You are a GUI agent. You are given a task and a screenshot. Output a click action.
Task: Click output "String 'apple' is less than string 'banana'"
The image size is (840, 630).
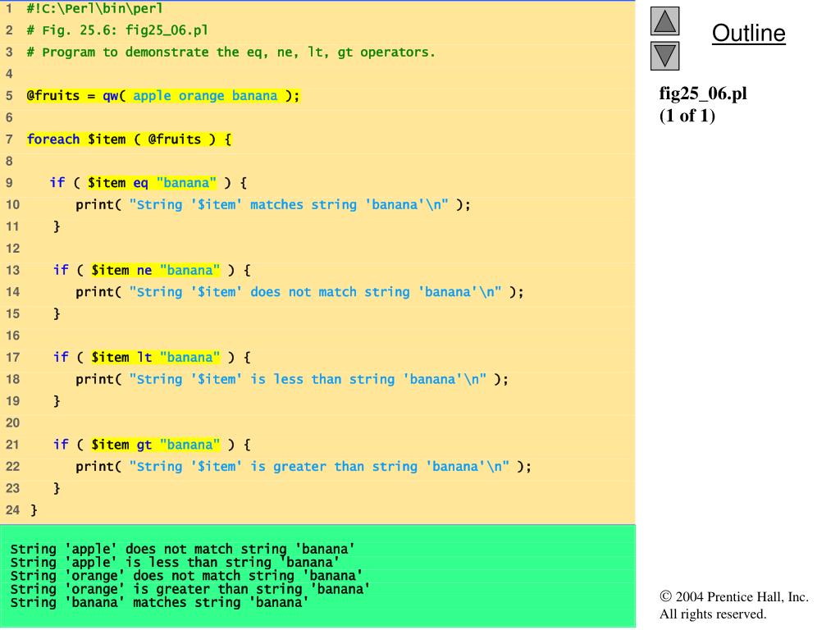[x=176, y=563]
